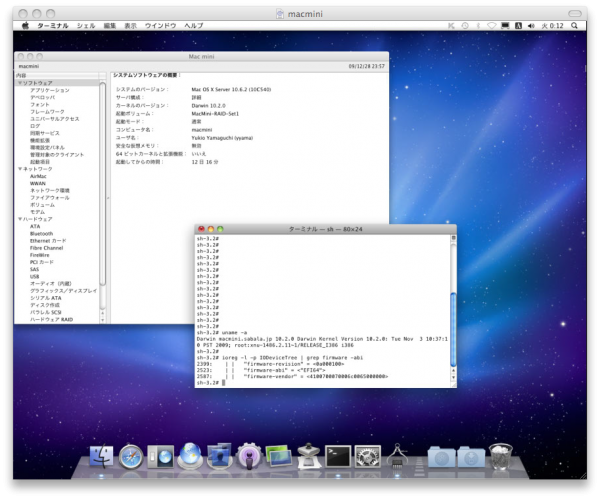Select Fibre Channel in the sidebar
Screen dimensions: 600x499
[x=47, y=248]
